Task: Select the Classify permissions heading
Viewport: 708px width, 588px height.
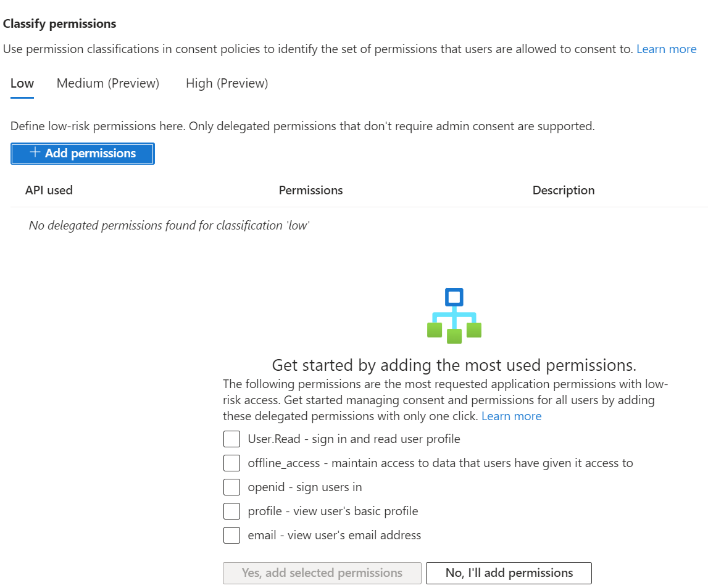Action: coord(59,23)
